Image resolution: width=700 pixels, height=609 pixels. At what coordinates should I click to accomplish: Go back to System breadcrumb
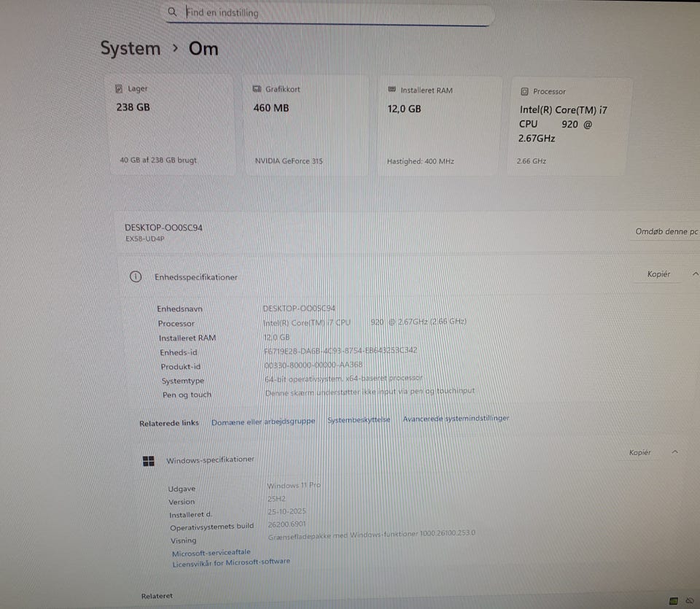click(x=131, y=48)
